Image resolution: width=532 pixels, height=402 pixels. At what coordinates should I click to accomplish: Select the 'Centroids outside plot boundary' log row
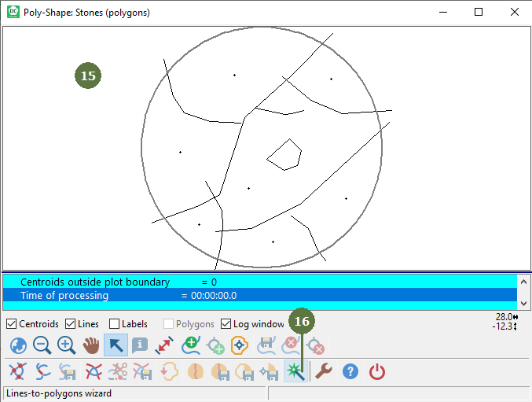tap(260, 282)
